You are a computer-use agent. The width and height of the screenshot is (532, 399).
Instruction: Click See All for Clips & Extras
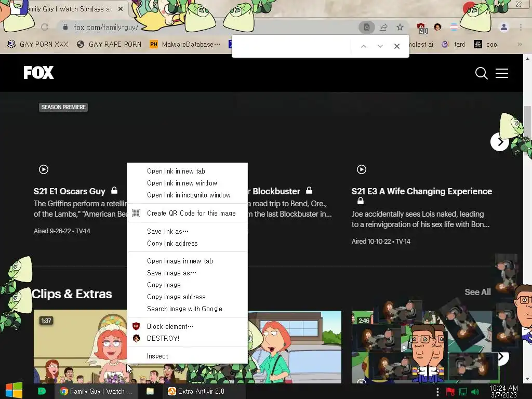click(x=477, y=292)
